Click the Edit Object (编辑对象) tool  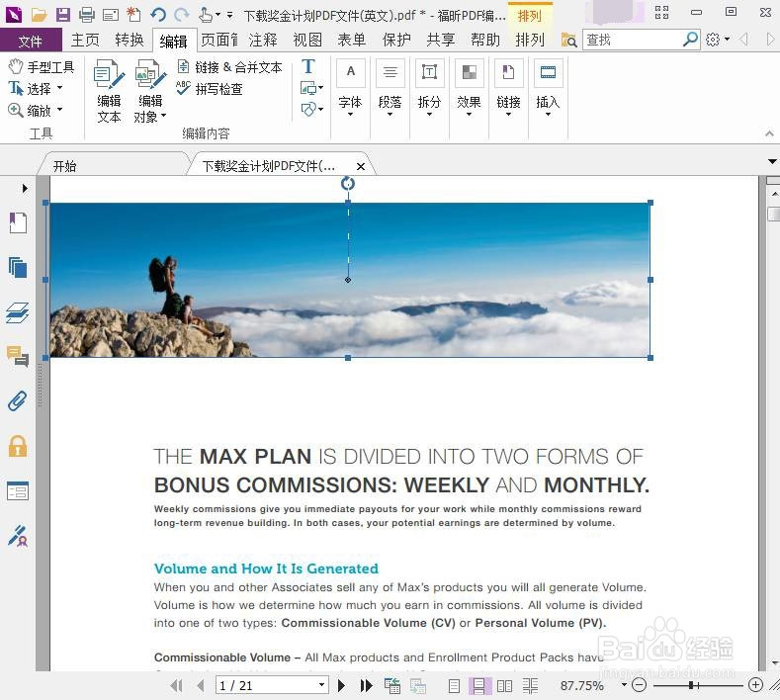pyautogui.click(x=150, y=91)
